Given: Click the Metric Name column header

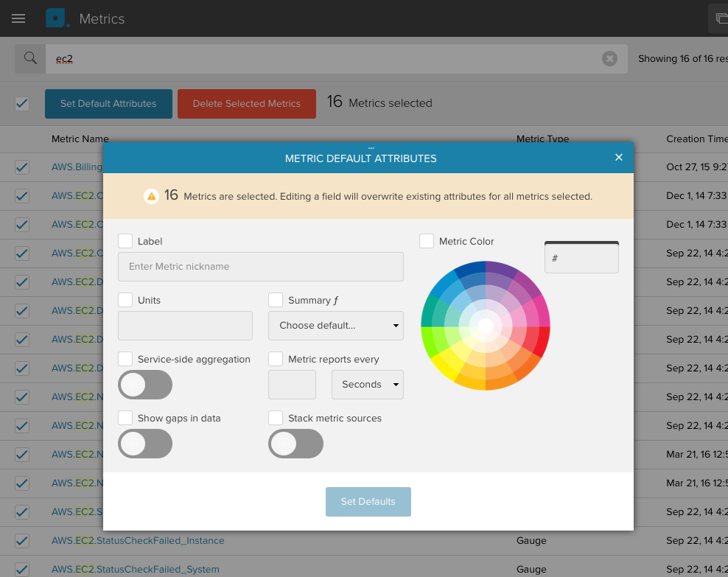Looking at the screenshot, I should (80, 139).
